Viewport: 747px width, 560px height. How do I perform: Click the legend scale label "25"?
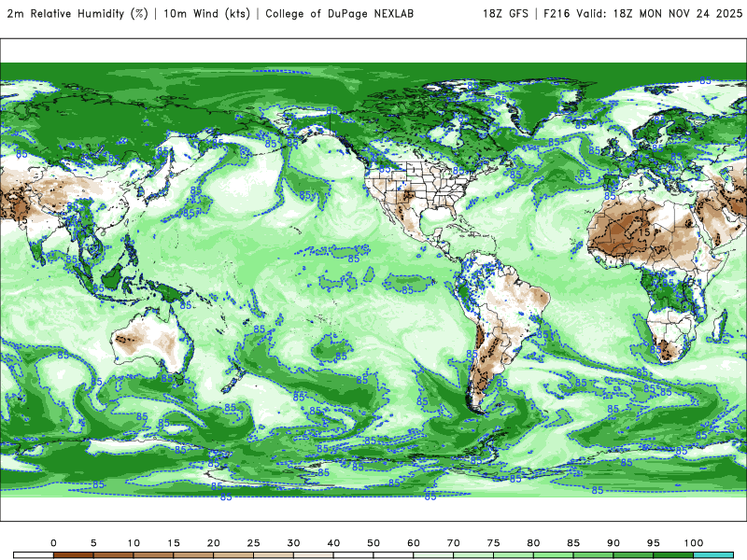point(253,543)
